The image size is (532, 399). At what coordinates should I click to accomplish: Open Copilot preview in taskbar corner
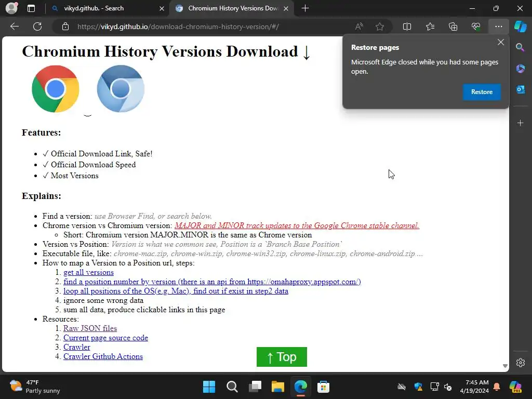(515, 387)
